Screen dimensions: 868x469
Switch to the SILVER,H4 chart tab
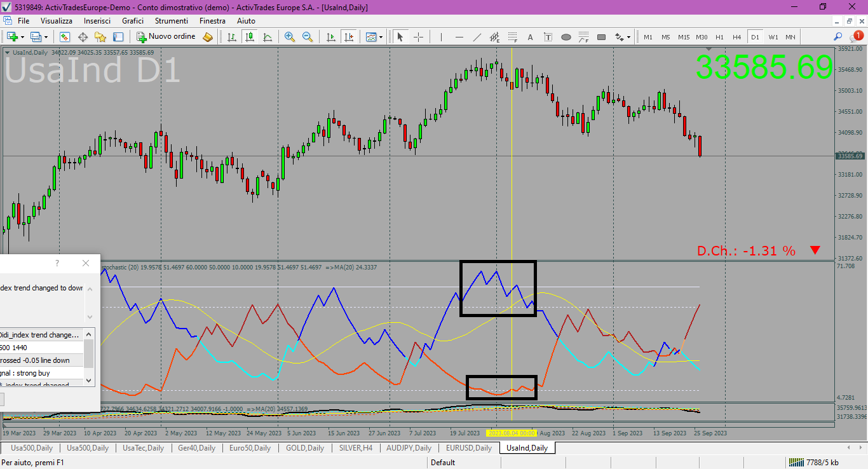(356, 448)
